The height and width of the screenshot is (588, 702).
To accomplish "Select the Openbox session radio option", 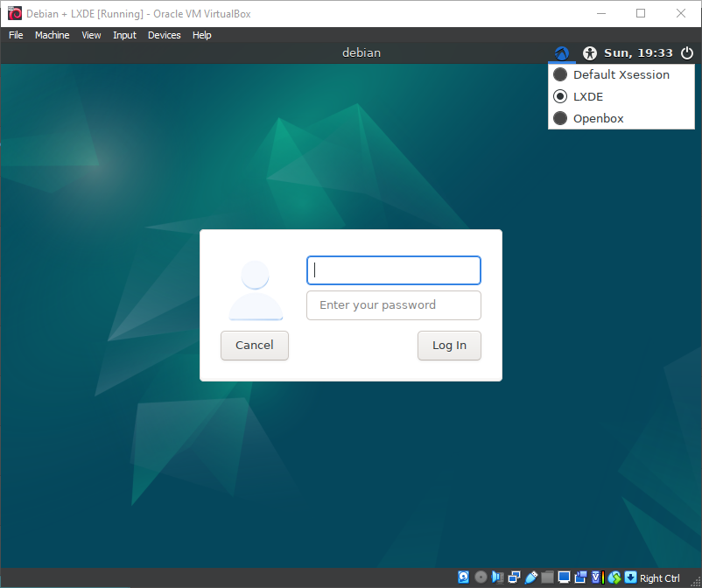I will 561,118.
